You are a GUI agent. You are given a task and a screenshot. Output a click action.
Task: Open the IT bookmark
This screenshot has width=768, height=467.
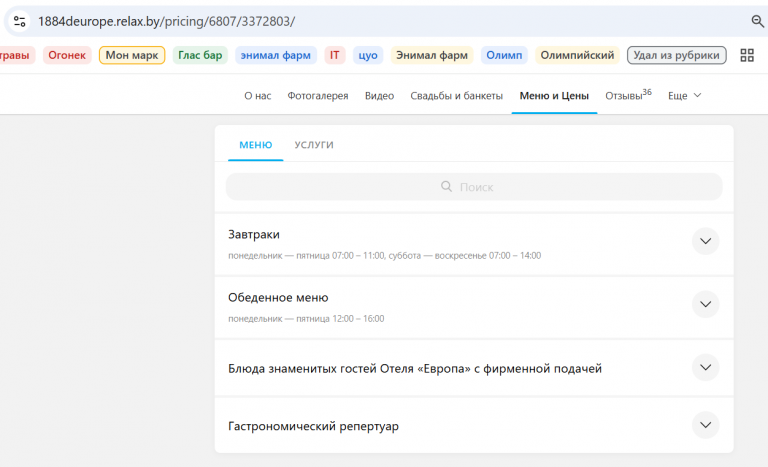(x=335, y=55)
